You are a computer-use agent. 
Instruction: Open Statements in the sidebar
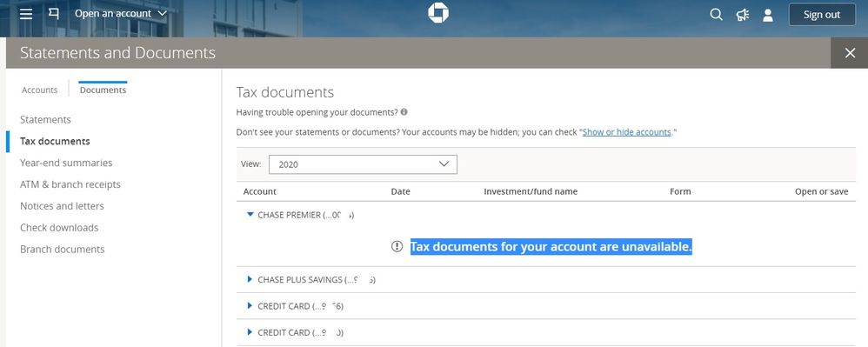[x=45, y=119]
